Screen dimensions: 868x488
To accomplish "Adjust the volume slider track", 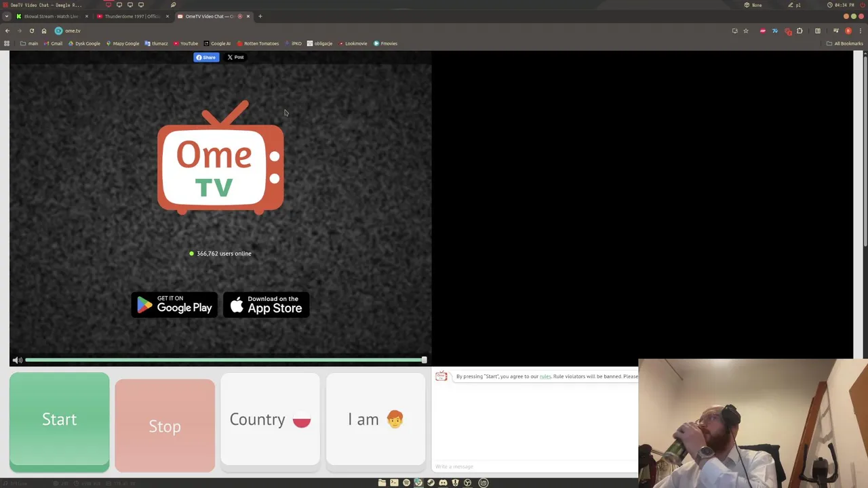I will pyautogui.click(x=224, y=360).
